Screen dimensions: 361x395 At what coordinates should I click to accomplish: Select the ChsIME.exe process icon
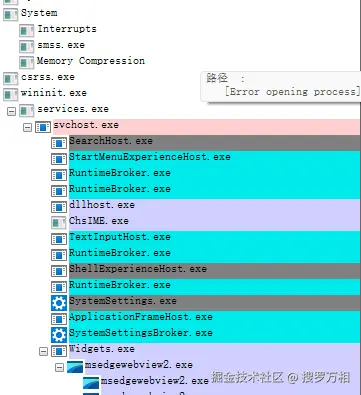click(x=59, y=223)
